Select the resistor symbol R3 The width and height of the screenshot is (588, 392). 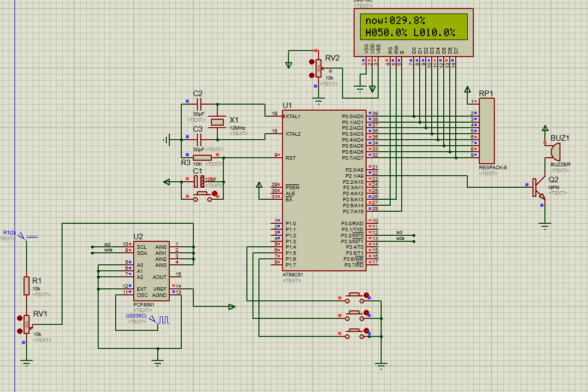202,158
